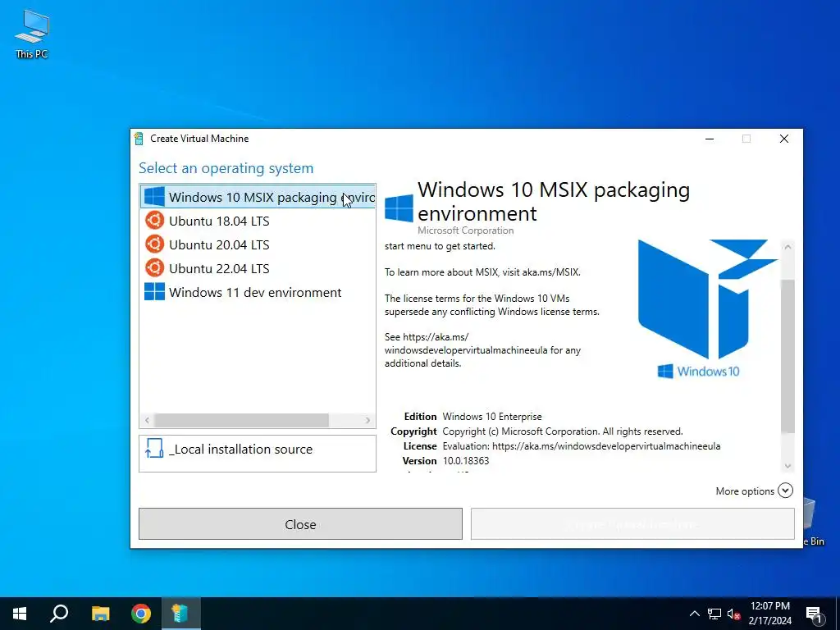Choose Windows 11 dev environment
Viewport: 840px width, 630px height.
258,292
